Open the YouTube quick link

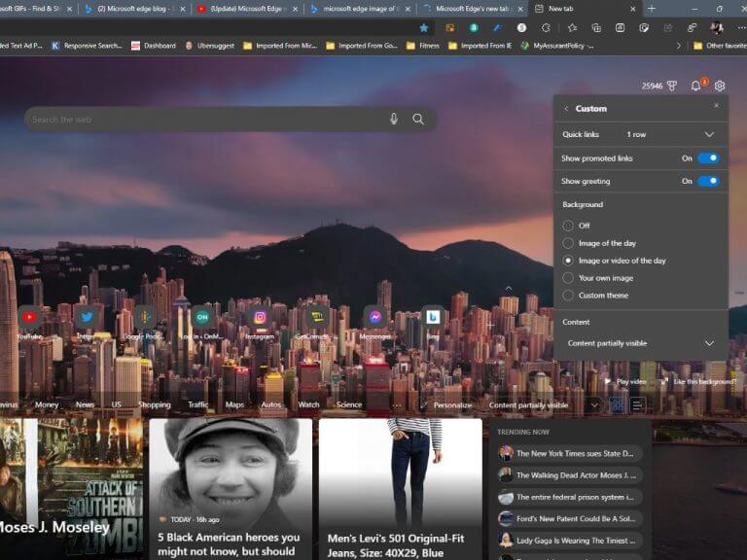click(x=29, y=317)
